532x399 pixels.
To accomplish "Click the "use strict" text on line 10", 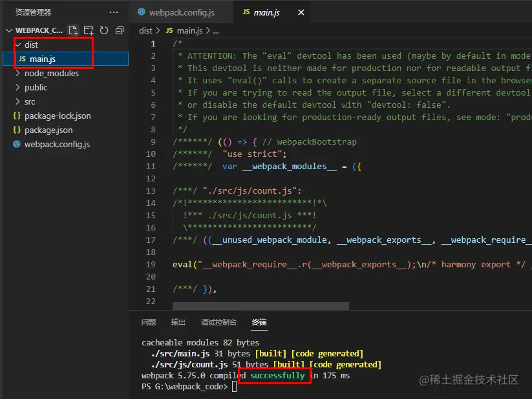I will (x=252, y=154).
